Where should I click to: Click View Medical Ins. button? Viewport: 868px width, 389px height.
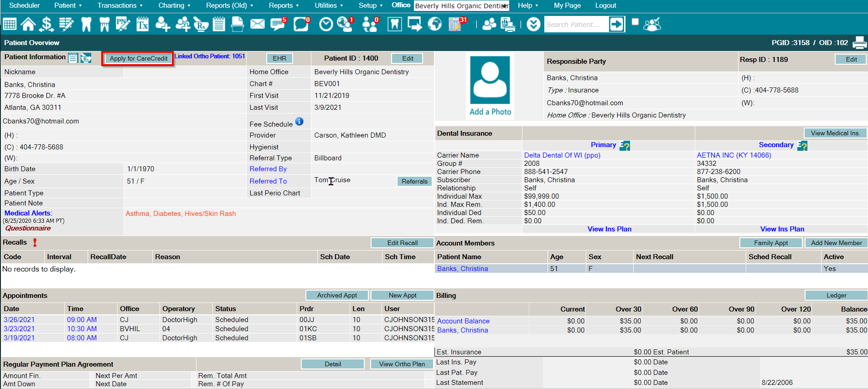pos(835,133)
